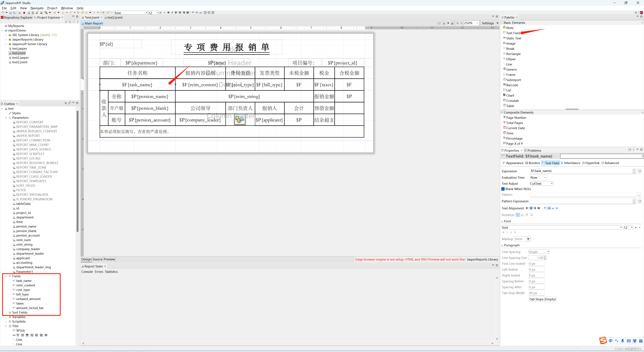
Task: Pick the Crosstab element in Palette
Action: click(511, 100)
